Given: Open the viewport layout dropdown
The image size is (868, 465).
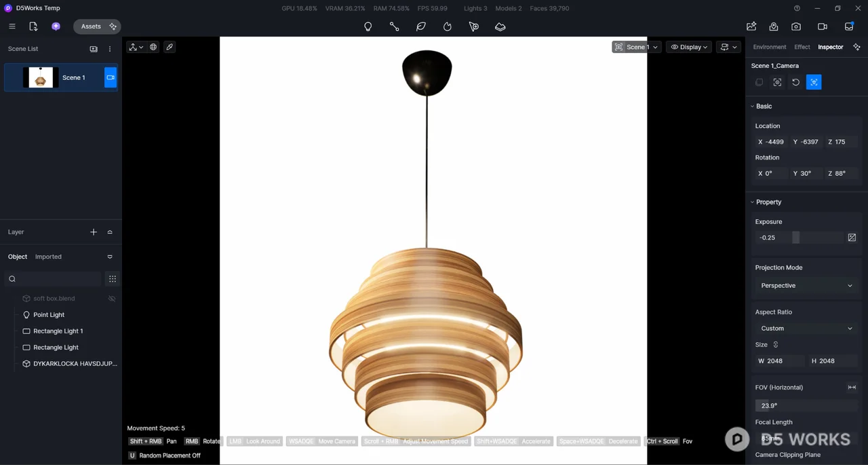Looking at the screenshot, I should tap(728, 47).
